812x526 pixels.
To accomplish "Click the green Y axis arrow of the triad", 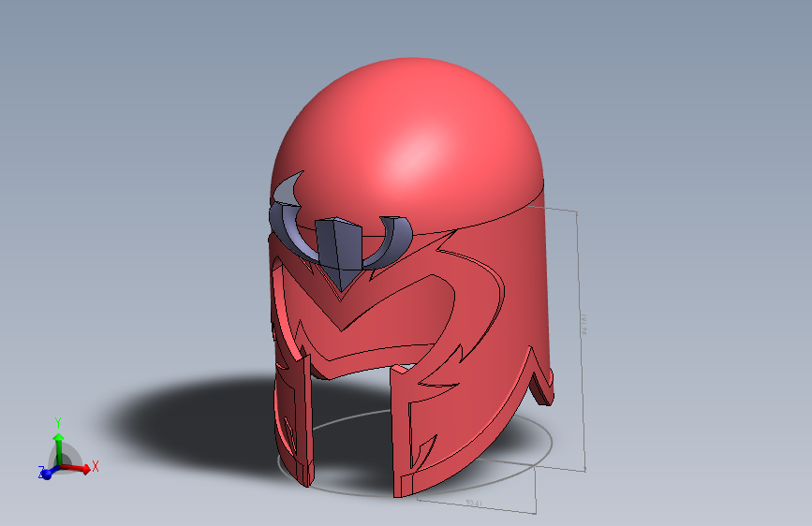I will pyautogui.click(x=58, y=447).
